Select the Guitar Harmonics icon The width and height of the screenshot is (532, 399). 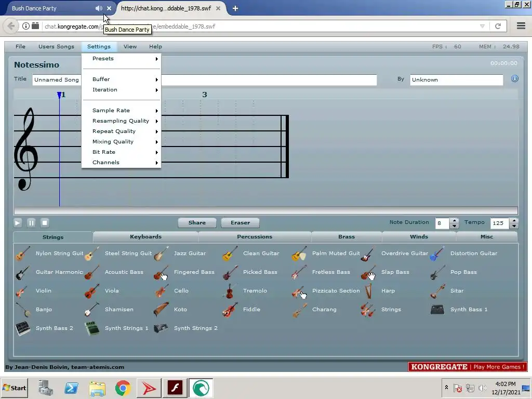pyautogui.click(x=23, y=272)
